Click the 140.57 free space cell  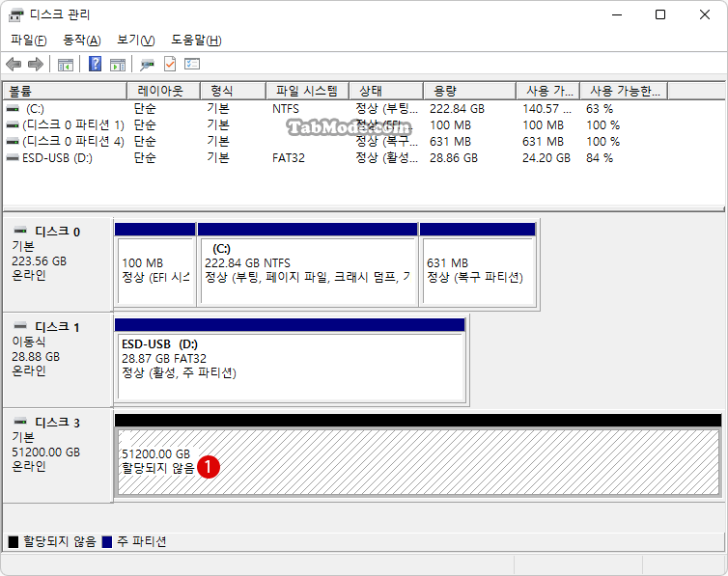coord(546,108)
